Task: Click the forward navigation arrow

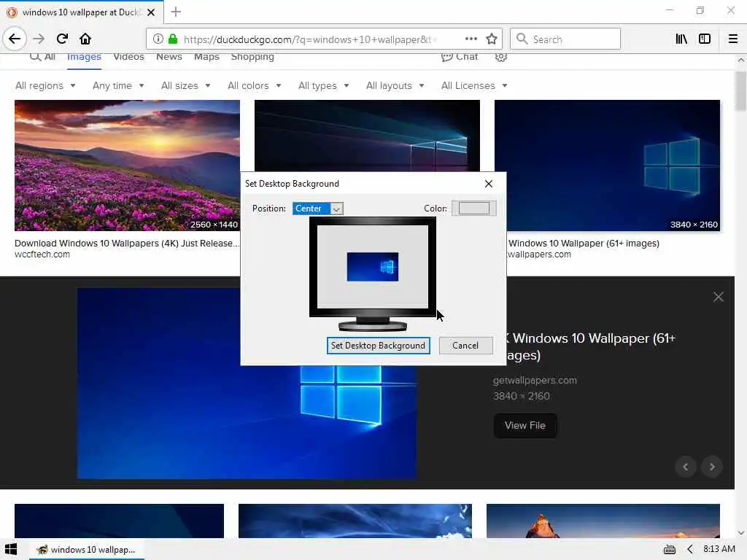Action: click(39, 39)
